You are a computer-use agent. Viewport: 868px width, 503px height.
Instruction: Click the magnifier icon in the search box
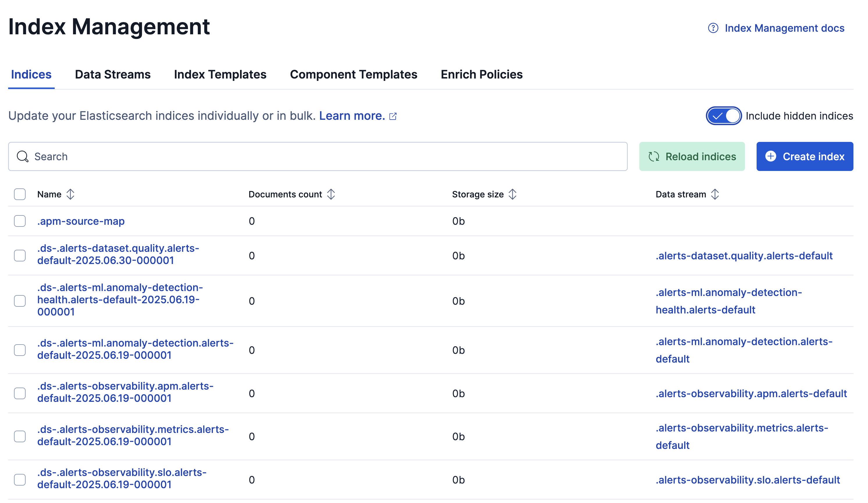point(23,157)
